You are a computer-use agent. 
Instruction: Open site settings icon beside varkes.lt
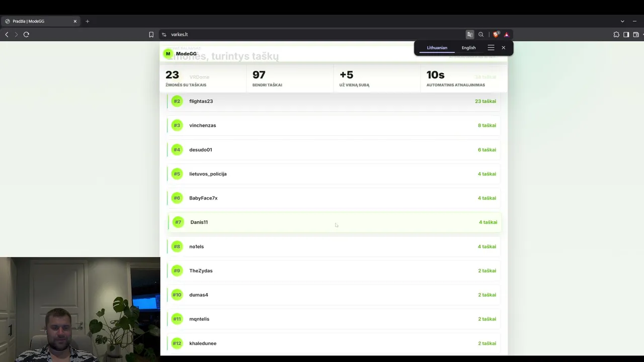(164, 35)
